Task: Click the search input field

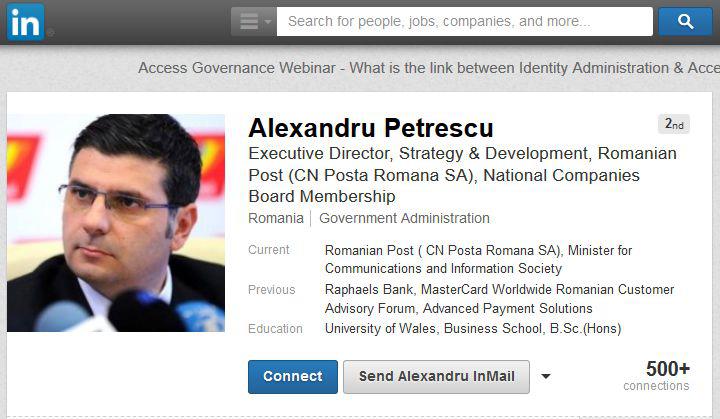Action: pyautogui.click(x=464, y=21)
